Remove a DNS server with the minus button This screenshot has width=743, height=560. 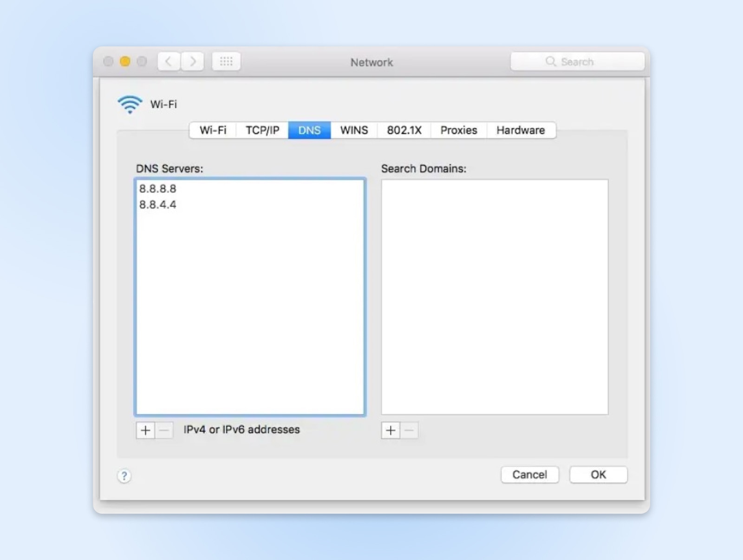[x=164, y=430]
